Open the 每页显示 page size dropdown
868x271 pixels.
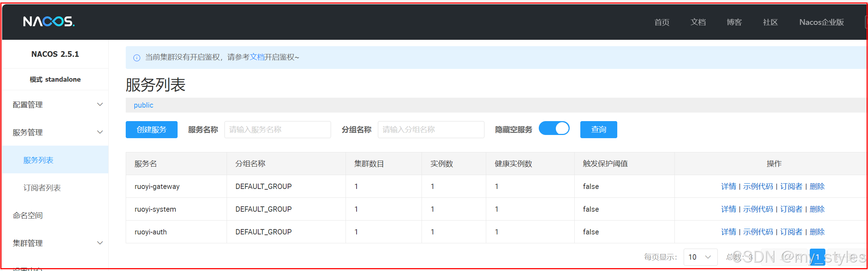pyautogui.click(x=700, y=257)
